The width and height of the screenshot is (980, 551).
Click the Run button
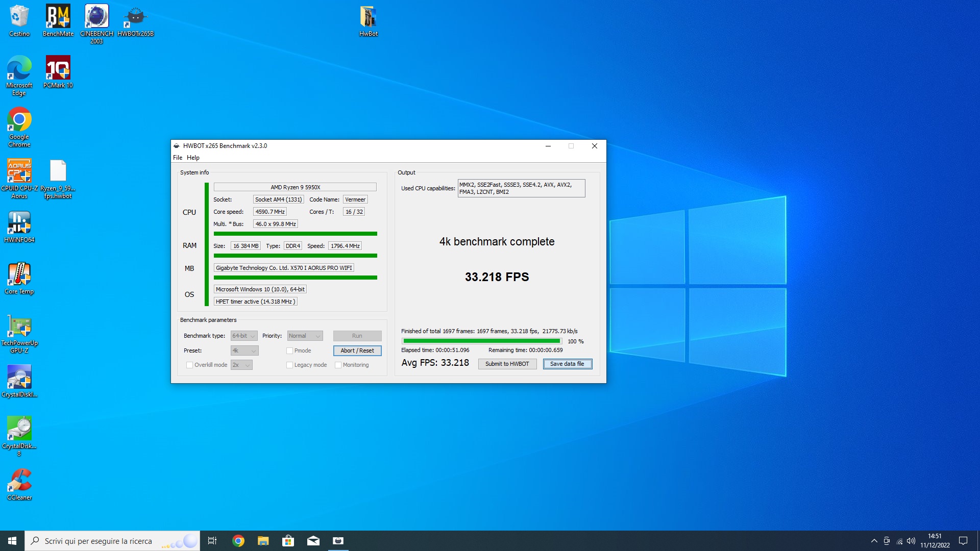357,336
